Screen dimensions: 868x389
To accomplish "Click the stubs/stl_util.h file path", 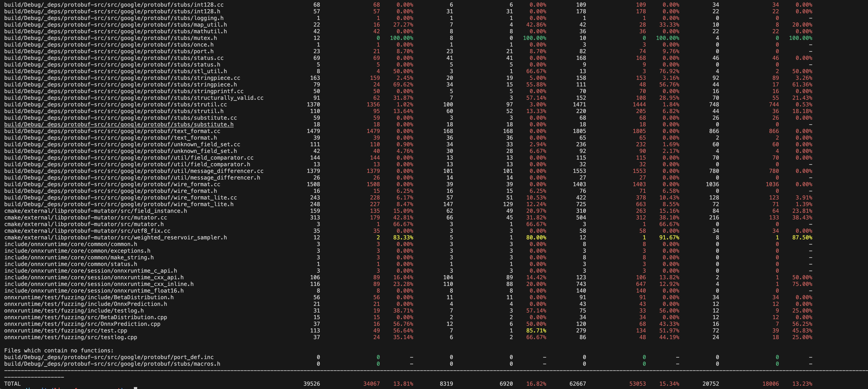I will (x=115, y=71).
